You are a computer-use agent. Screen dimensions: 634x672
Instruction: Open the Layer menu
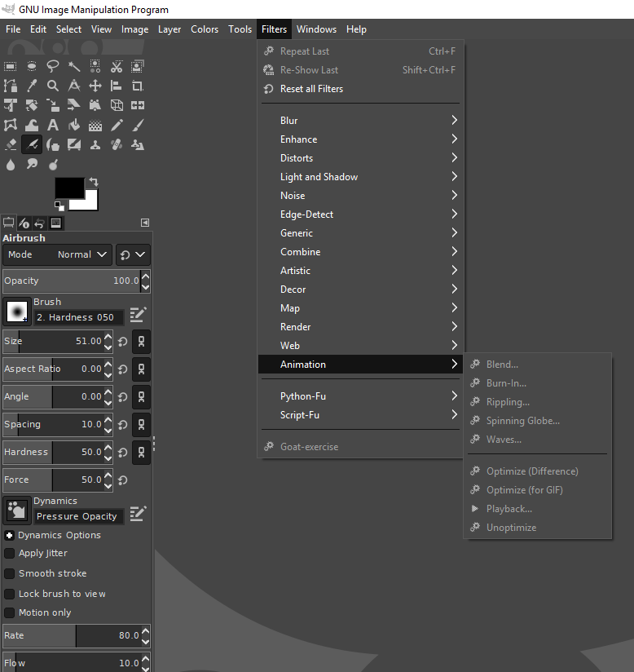170,29
